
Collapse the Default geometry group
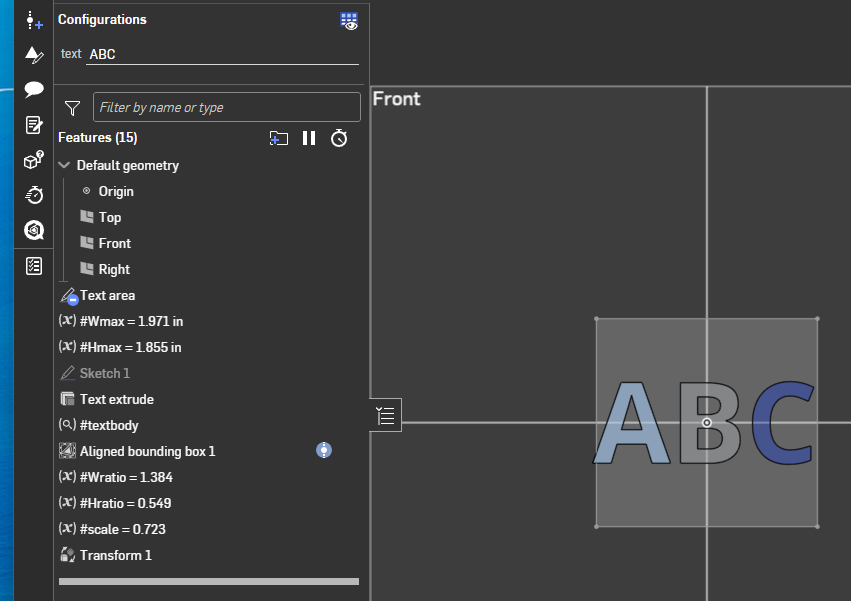click(x=64, y=165)
